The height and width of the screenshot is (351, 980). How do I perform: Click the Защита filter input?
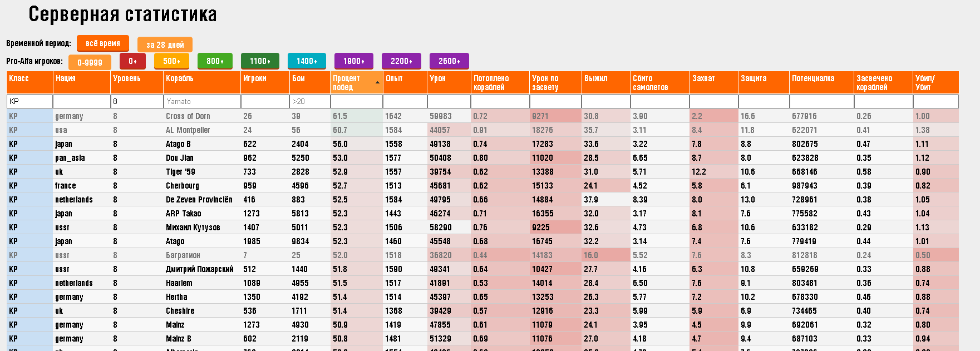point(764,101)
